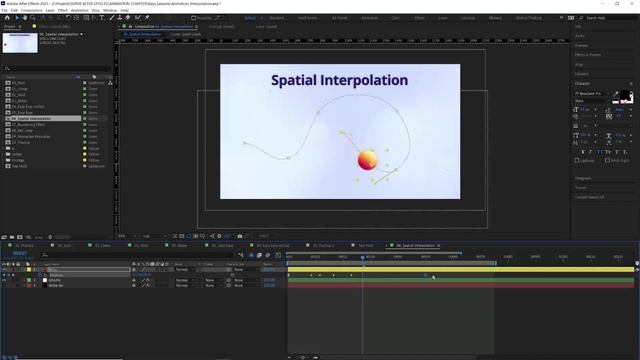Open the font family dropdown
640x360 pixels.
tap(591, 94)
